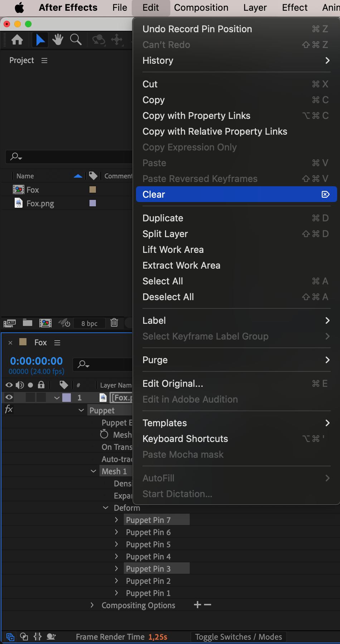Toggle the fx switch for Puppet effect
340x644 pixels.
[x=9, y=409]
